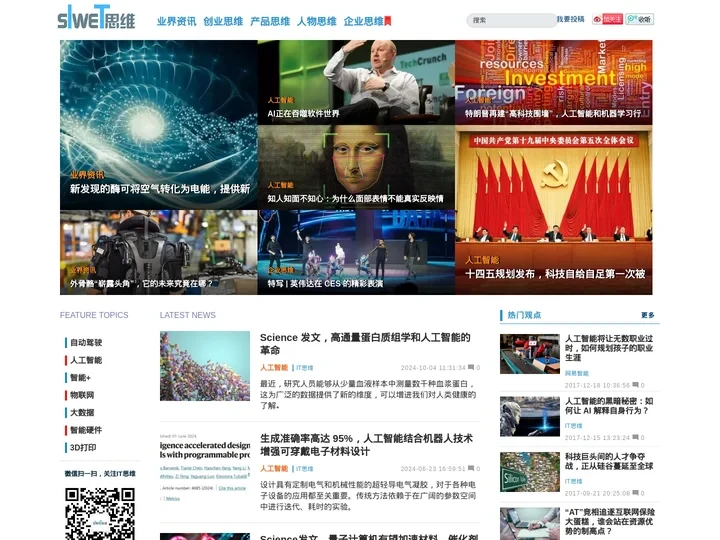Screen dimensions: 720x540
Task: Open the 企业思维 menu
Action: pos(363,21)
